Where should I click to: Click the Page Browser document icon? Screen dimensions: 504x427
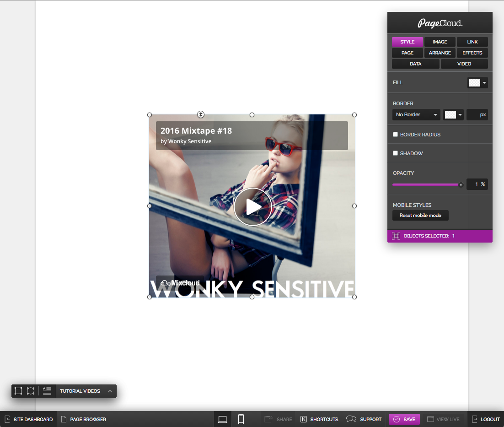(x=64, y=419)
